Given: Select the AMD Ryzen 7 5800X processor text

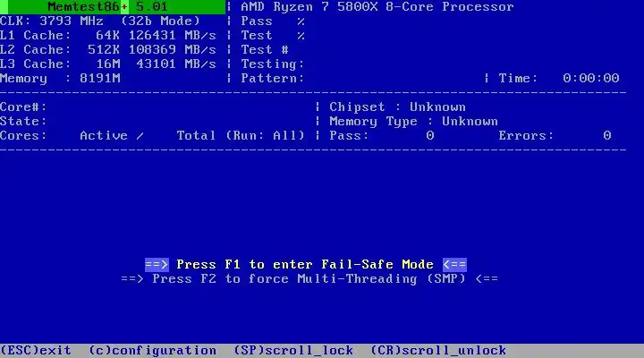Looking at the screenshot, I should (x=377, y=7).
